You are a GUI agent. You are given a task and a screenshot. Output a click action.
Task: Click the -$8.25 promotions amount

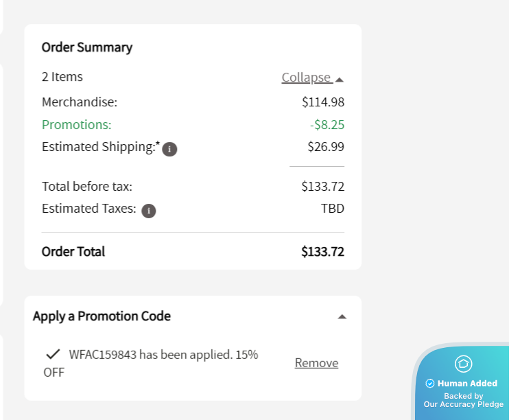pyautogui.click(x=327, y=125)
